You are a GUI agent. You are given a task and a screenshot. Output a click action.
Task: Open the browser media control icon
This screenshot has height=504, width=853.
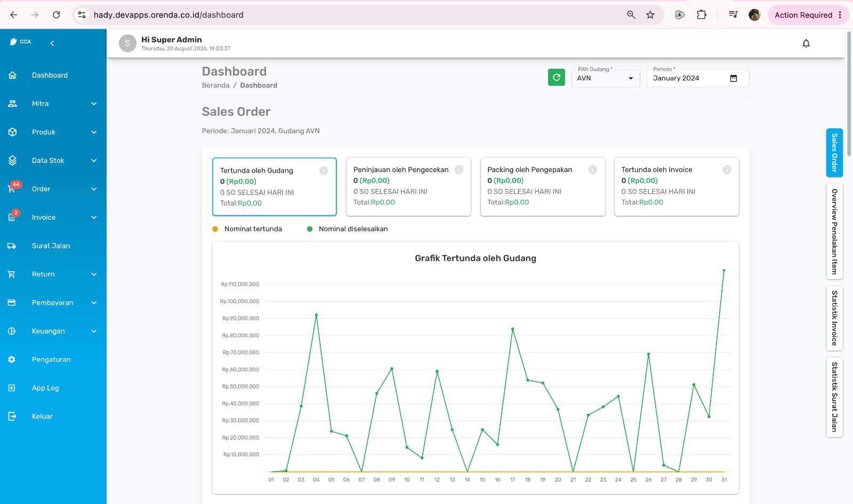click(734, 15)
